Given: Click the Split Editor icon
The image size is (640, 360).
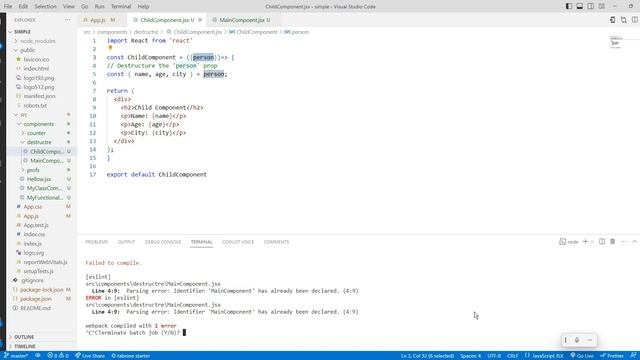Looking at the screenshot, I should 635,20.
